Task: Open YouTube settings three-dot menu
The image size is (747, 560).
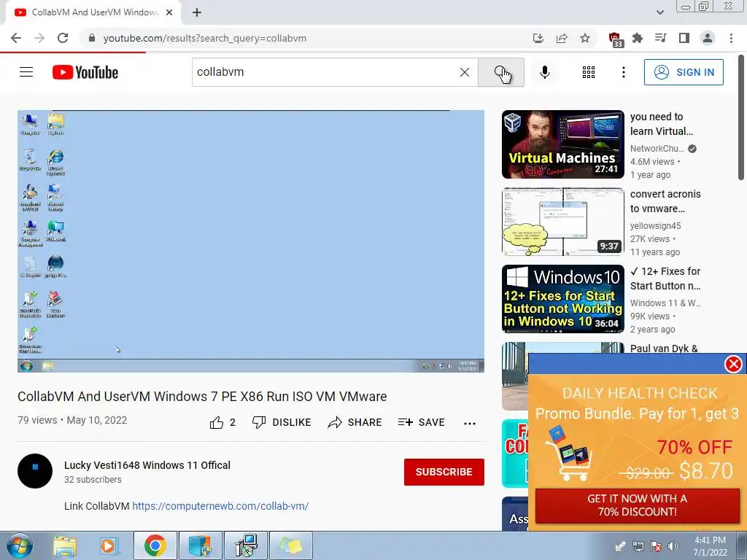Action: tap(623, 72)
